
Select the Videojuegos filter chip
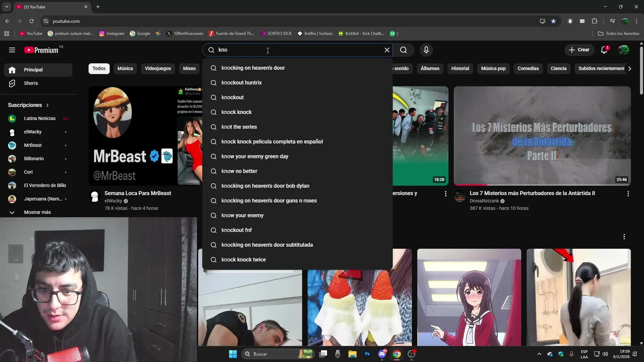point(158,68)
